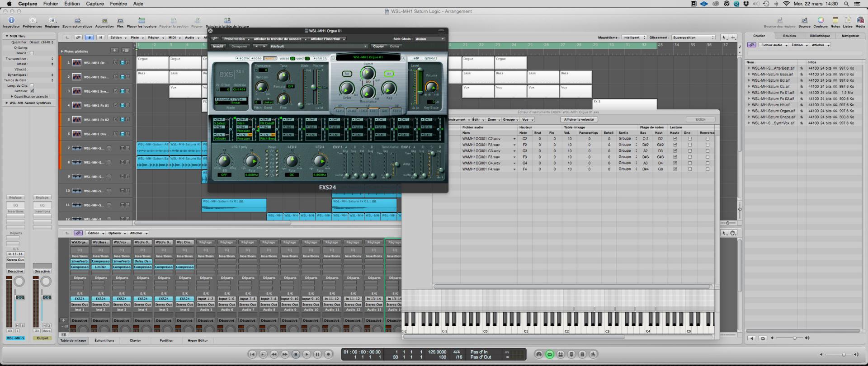
Task: Open the Listes toolbar icon
Action: [x=848, y=20]
